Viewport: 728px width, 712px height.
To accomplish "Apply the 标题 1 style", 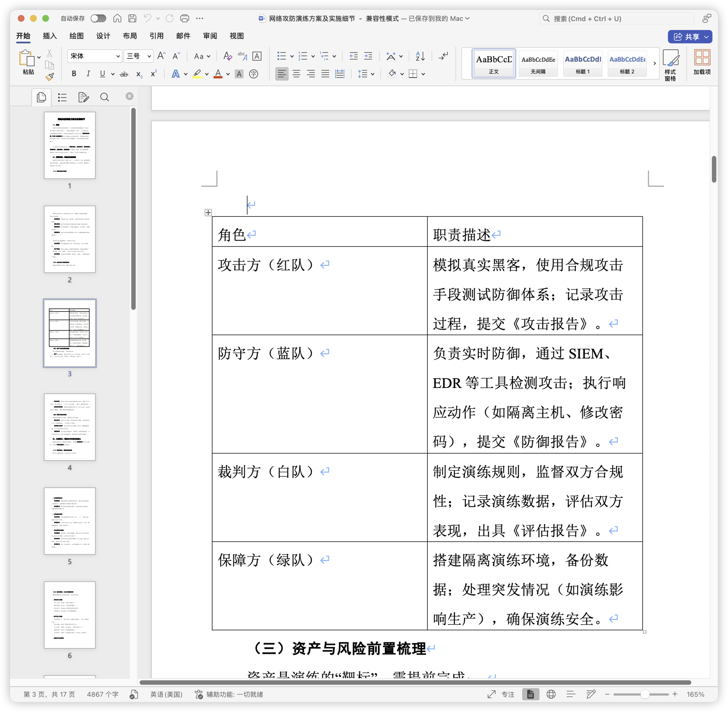I will 583,63.
